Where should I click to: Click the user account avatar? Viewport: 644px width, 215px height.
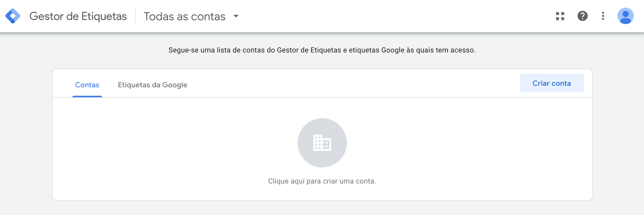pos(625,16)
